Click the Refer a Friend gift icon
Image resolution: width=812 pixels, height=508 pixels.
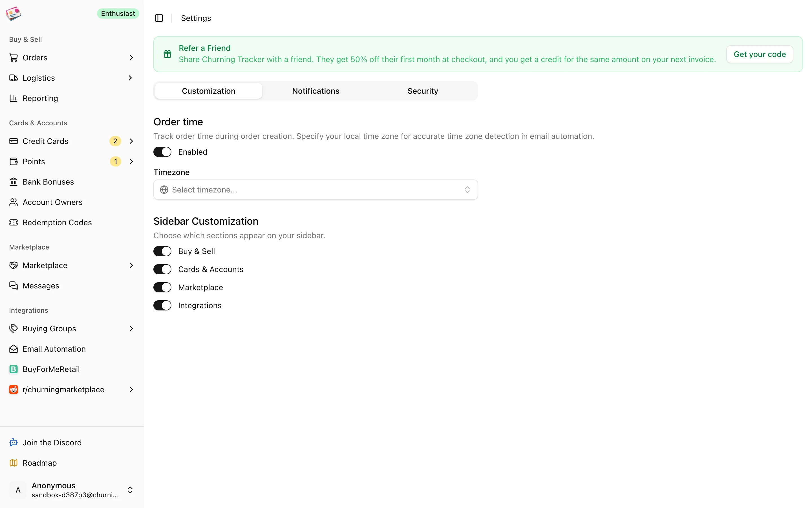point(167,54)
